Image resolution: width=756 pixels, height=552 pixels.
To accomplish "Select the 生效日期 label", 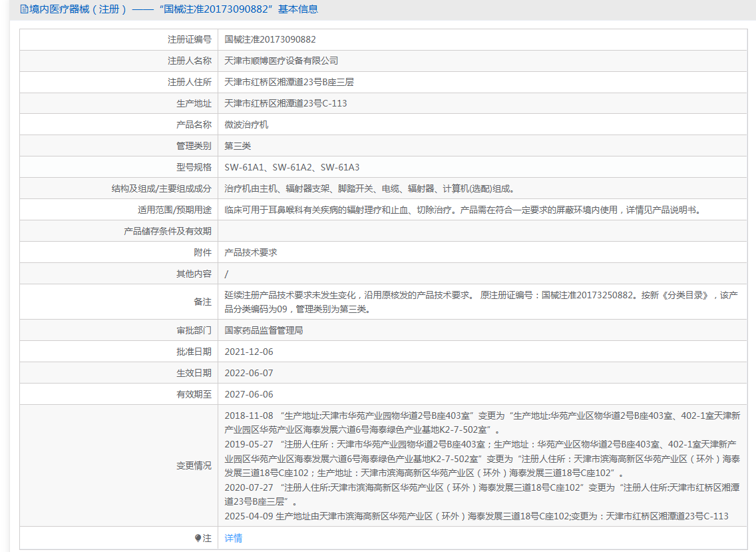I will pos(194,373).
